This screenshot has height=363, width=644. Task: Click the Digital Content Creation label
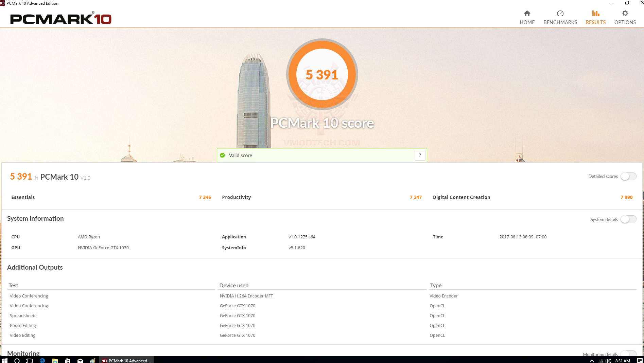(462, 197)
